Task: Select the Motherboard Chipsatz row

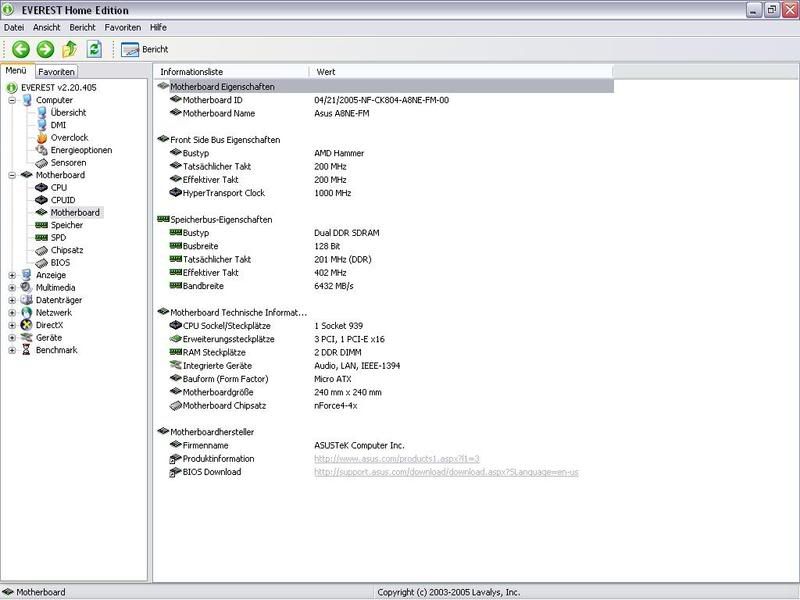Action: (x=384, y=406)
